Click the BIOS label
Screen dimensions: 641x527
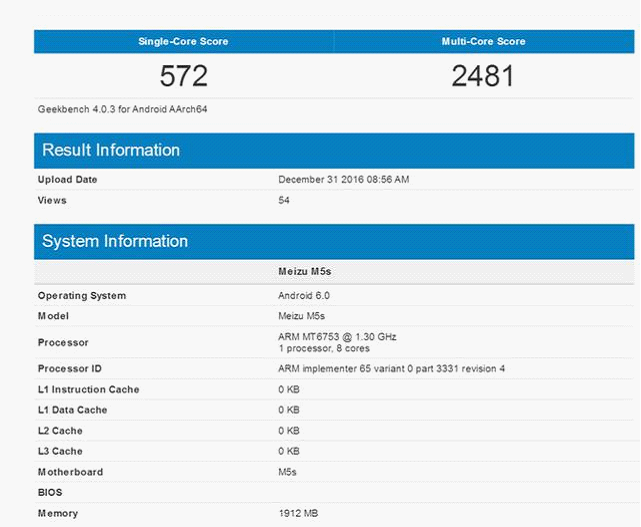(x=50, y=493)
